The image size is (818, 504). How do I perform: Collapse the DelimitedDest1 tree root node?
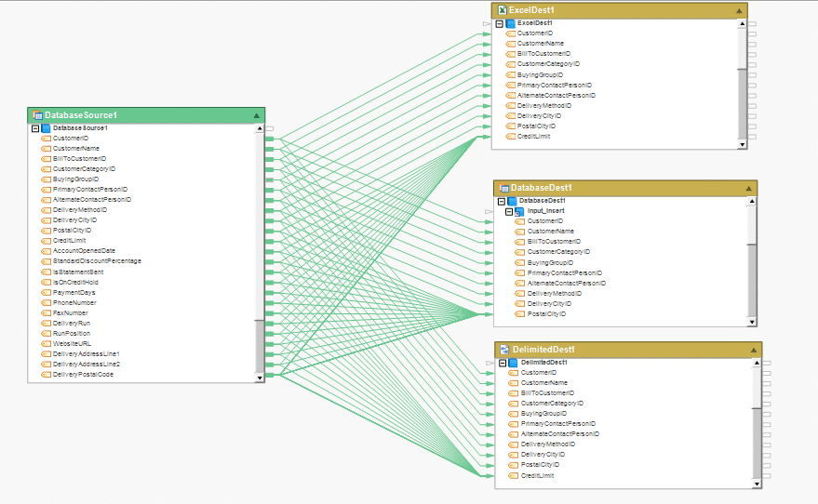pos(501,362)
